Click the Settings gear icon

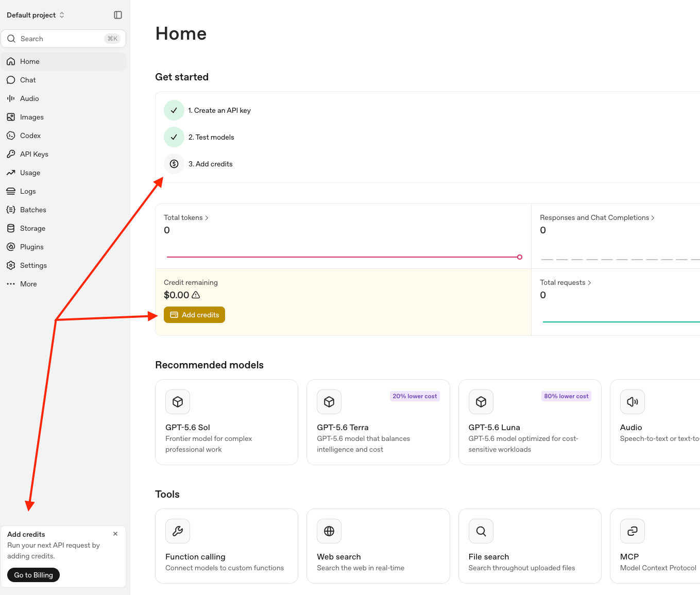[x=11, y=265]
